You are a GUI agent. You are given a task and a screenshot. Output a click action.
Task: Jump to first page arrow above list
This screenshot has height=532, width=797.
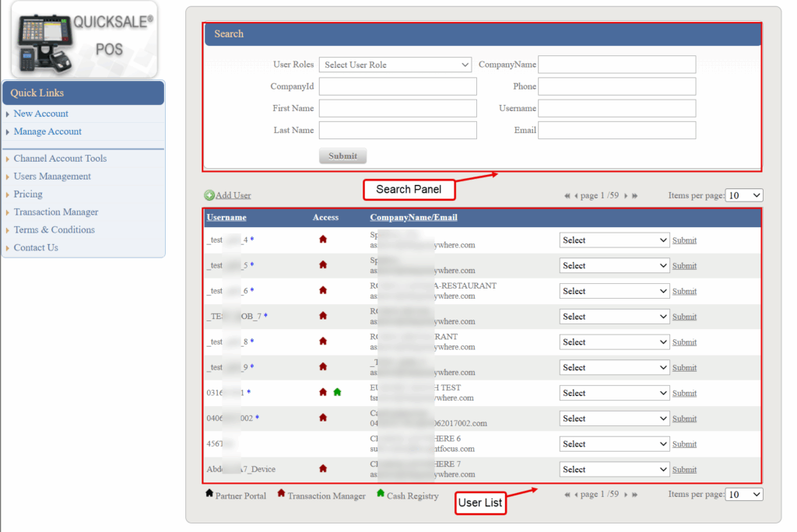coord(567,196)
